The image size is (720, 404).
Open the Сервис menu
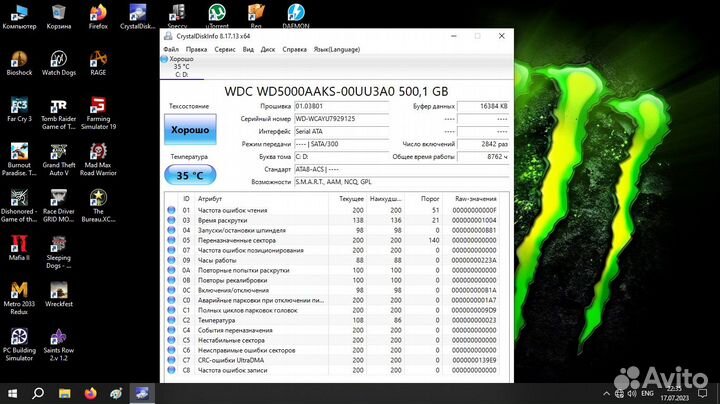pos(225,48)
